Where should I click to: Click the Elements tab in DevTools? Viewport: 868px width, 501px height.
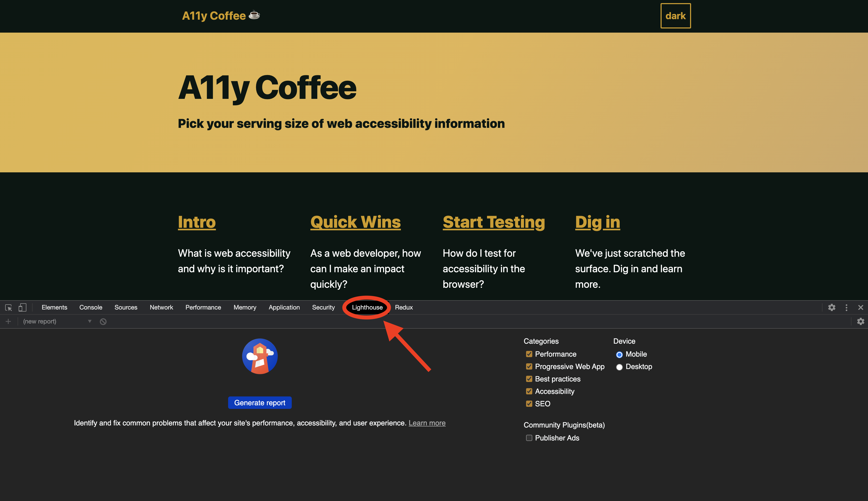(54, 307)
